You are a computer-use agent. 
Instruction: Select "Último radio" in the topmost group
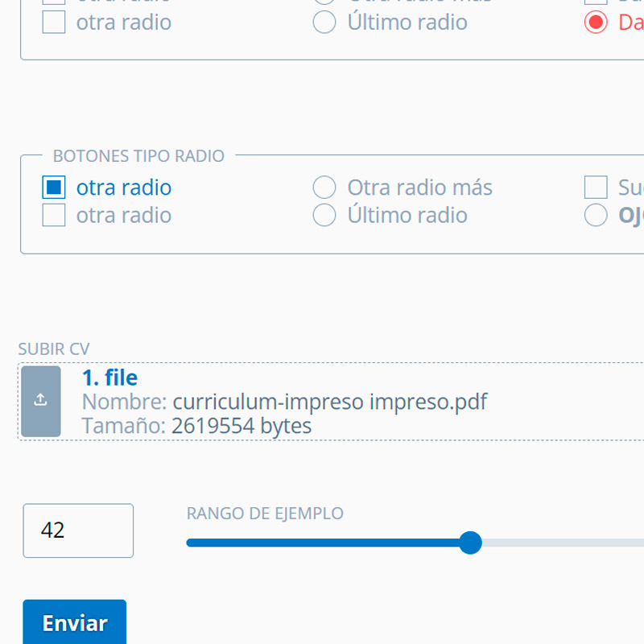tap(324, 22)
